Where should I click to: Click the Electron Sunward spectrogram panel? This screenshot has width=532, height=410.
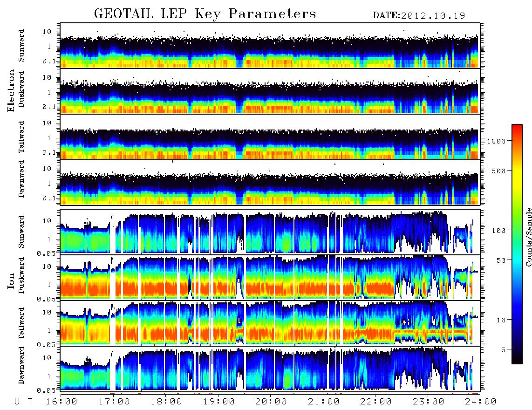click(x=270, y=46)
